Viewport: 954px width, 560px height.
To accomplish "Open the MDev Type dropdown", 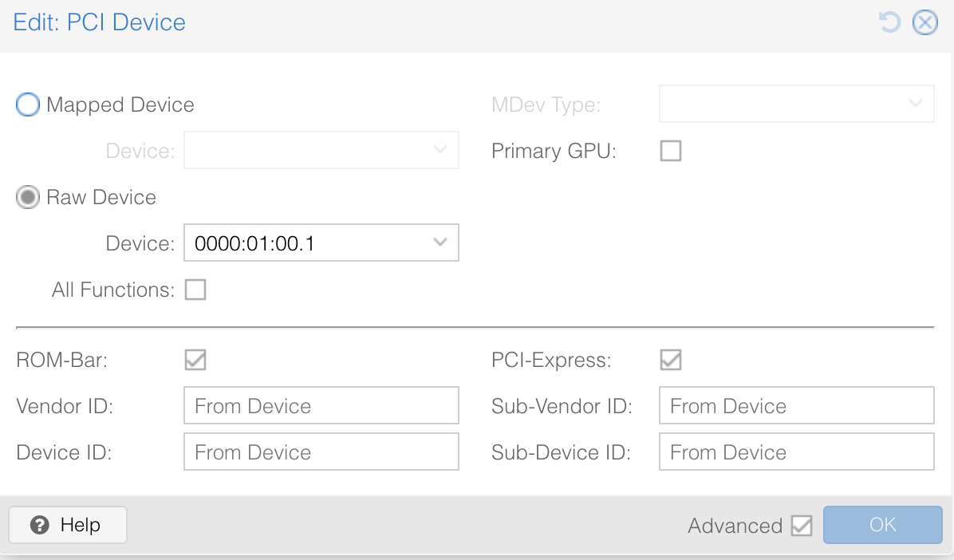I will coord(915,104).
